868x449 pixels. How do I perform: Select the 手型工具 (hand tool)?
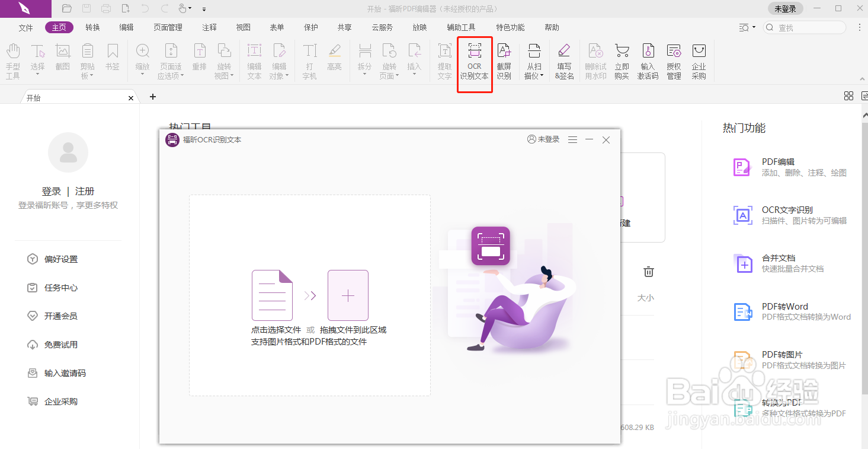[13, 62]
